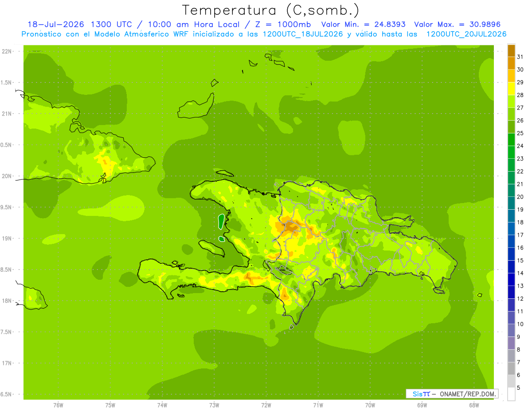Click the "1.5N" latitude label
532x411 pixels.
[7, 82]
